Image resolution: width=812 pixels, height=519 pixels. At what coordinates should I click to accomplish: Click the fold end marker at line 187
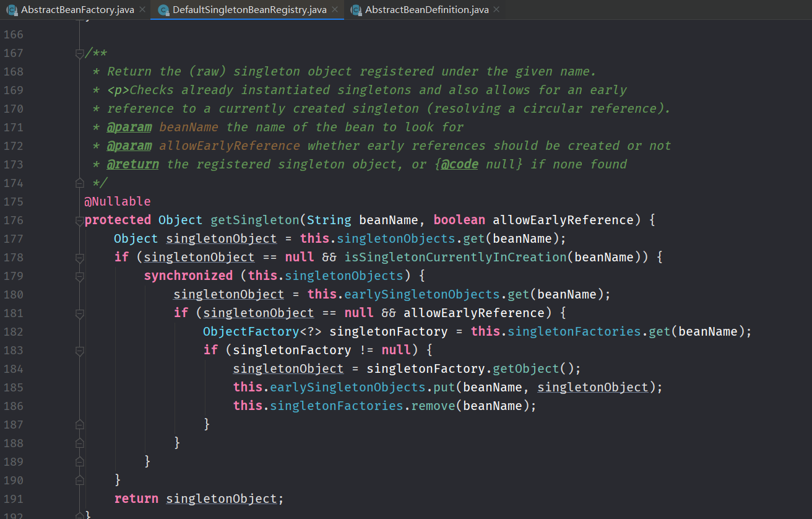[79, 424]
